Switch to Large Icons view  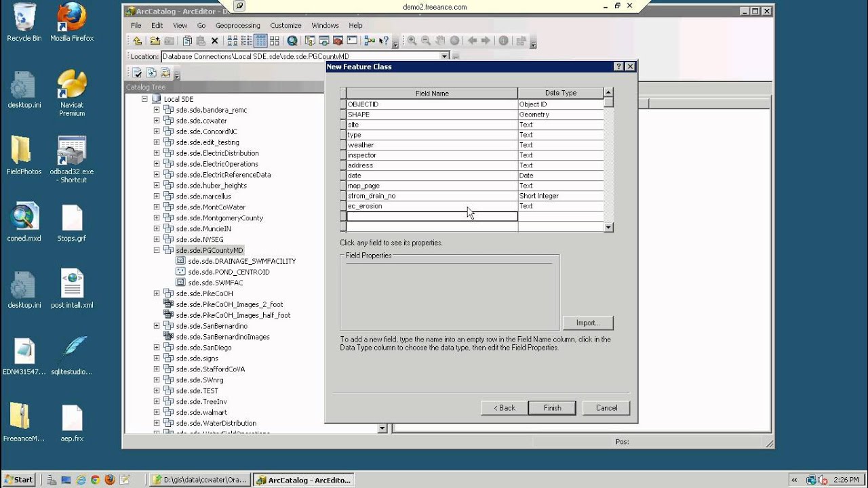coord(233,41)
